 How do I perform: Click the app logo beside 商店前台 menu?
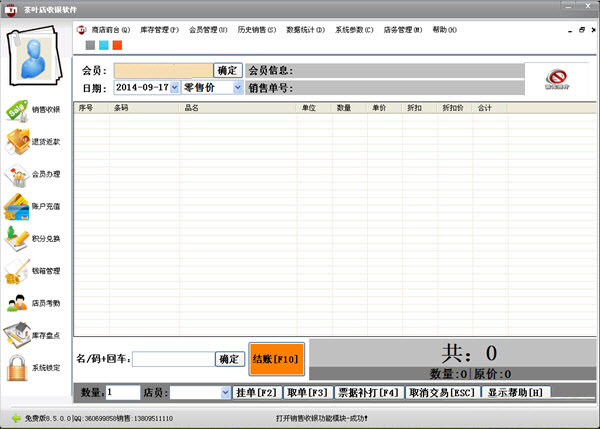coord(82,30)
